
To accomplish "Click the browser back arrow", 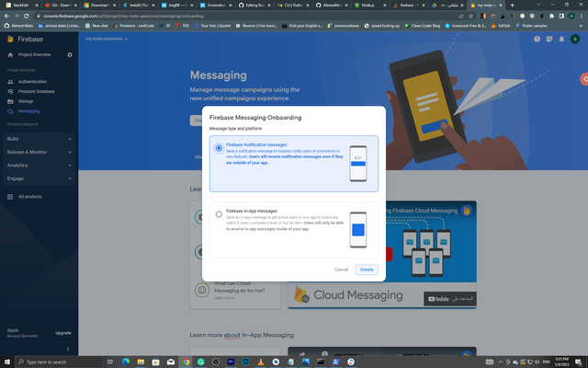I will click(6, 17).
